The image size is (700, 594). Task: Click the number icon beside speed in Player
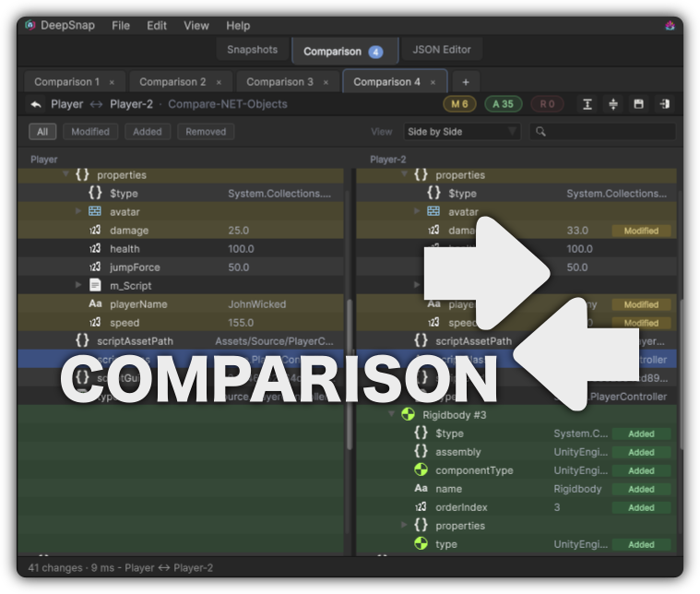pos(95,323)
